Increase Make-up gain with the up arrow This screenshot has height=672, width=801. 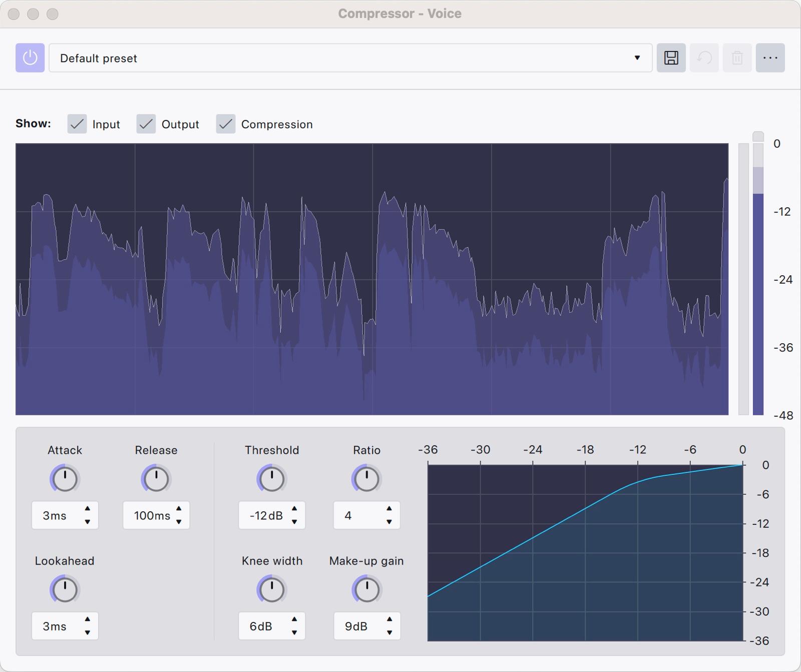coord(389,619)
